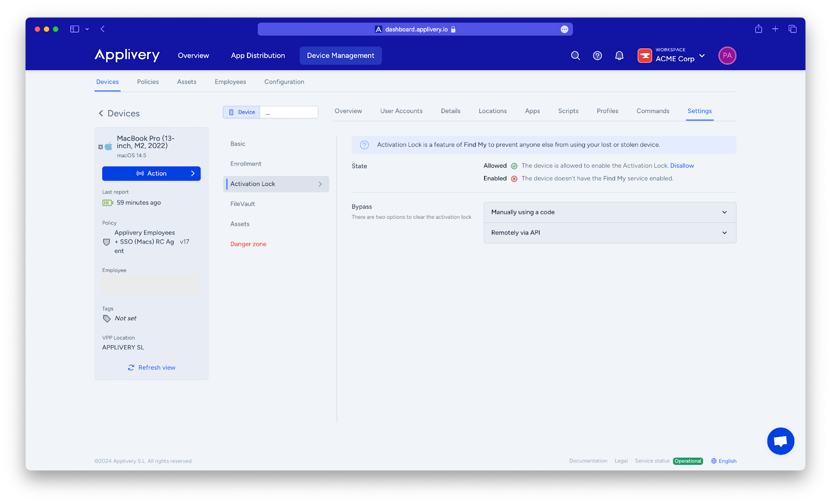The width and height of the screenshot is (831, 504).
Task: Open the Overview top navigation item
Action: (193, 56)
